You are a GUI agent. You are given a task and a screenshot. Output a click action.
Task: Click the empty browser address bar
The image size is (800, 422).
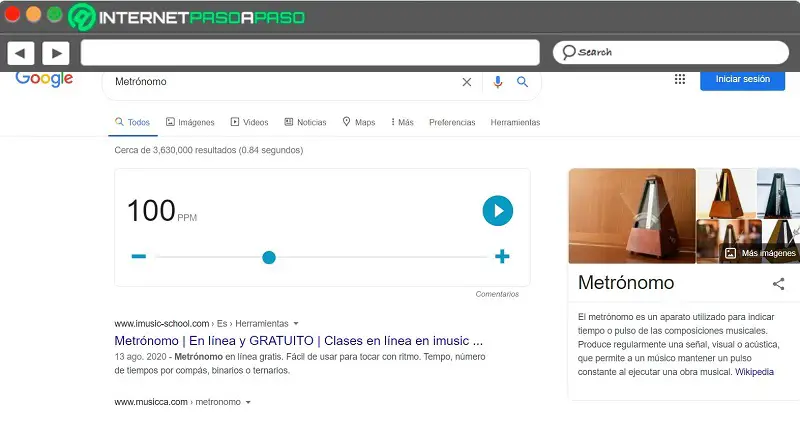pos(310,53)
